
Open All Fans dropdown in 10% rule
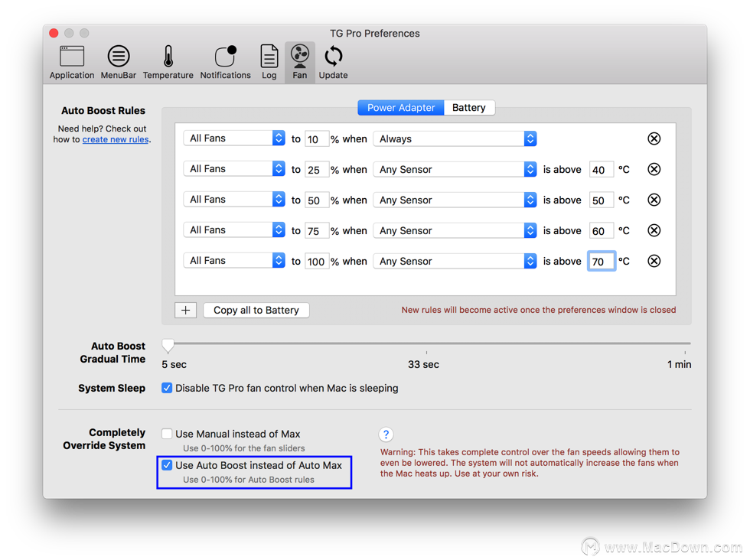coord(234,138)
